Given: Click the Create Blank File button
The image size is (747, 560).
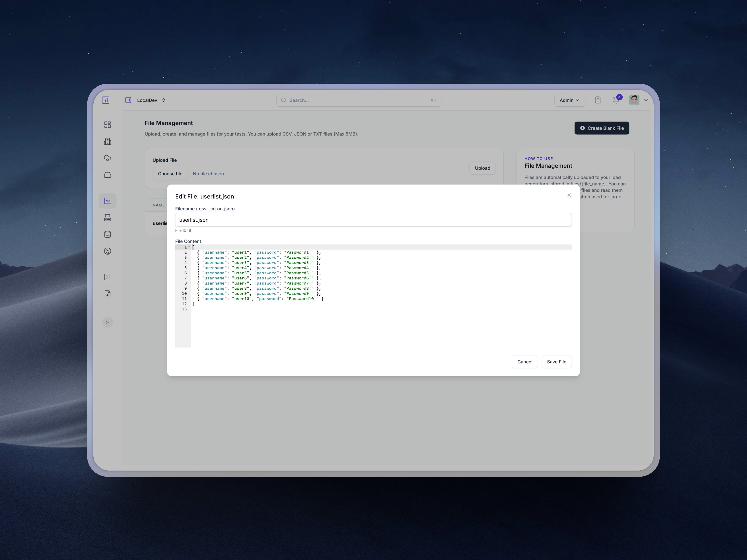Looking at the screenshot, I should 602,128.
